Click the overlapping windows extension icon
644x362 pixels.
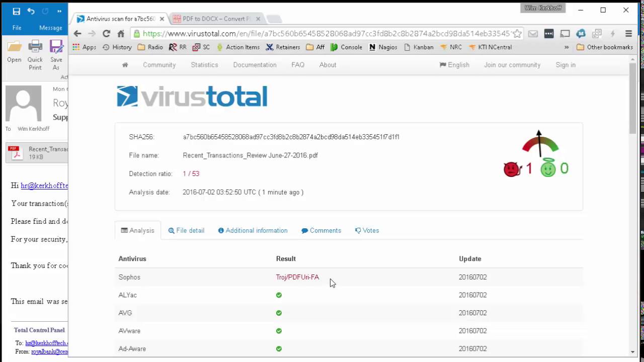597,34
